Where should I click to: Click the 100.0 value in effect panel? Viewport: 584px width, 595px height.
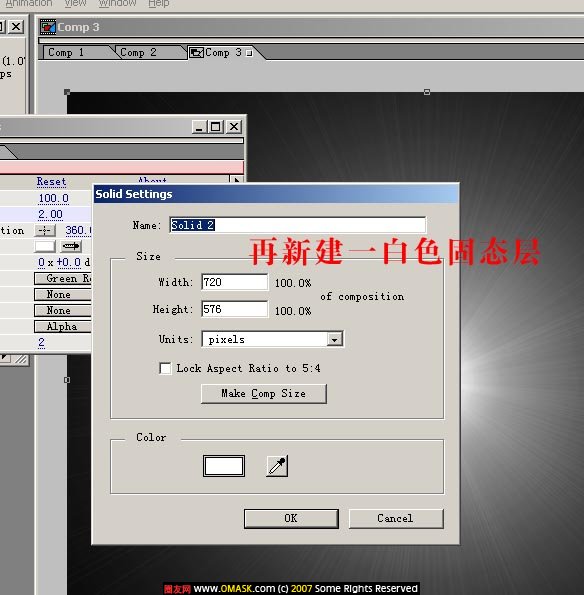coord(54,198)
